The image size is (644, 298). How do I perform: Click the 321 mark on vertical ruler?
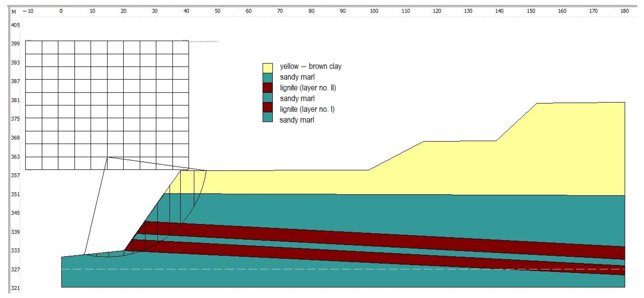click(15, 288)
